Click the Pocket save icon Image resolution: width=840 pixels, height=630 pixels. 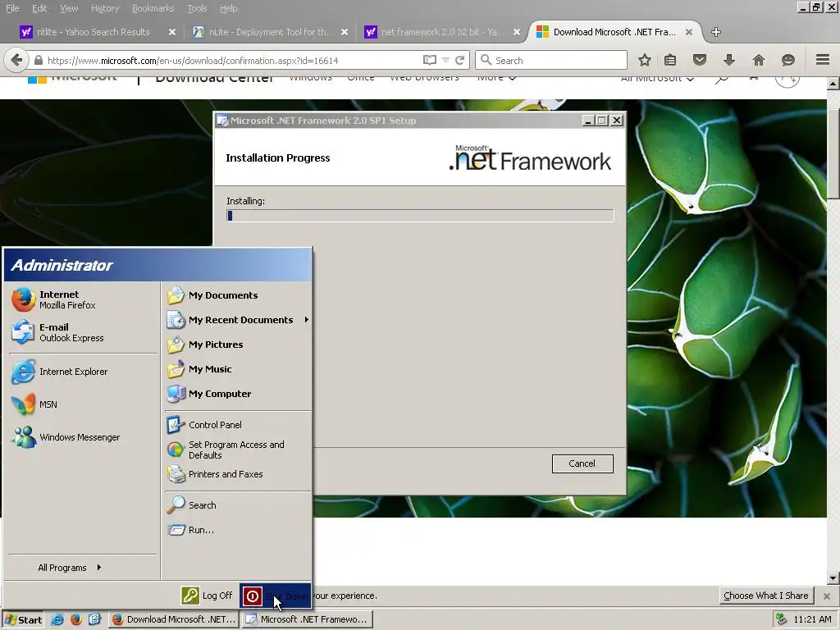(700, 60)
